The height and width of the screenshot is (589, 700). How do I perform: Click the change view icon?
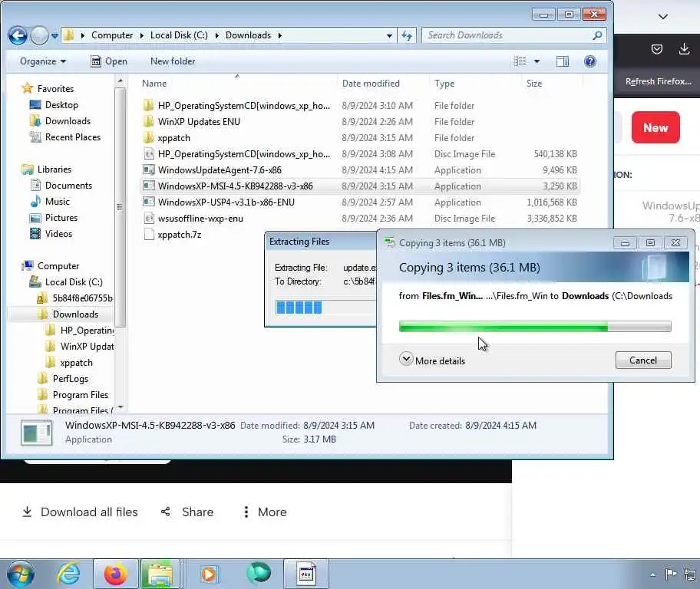pyautogui.click(x=520, y=61)
